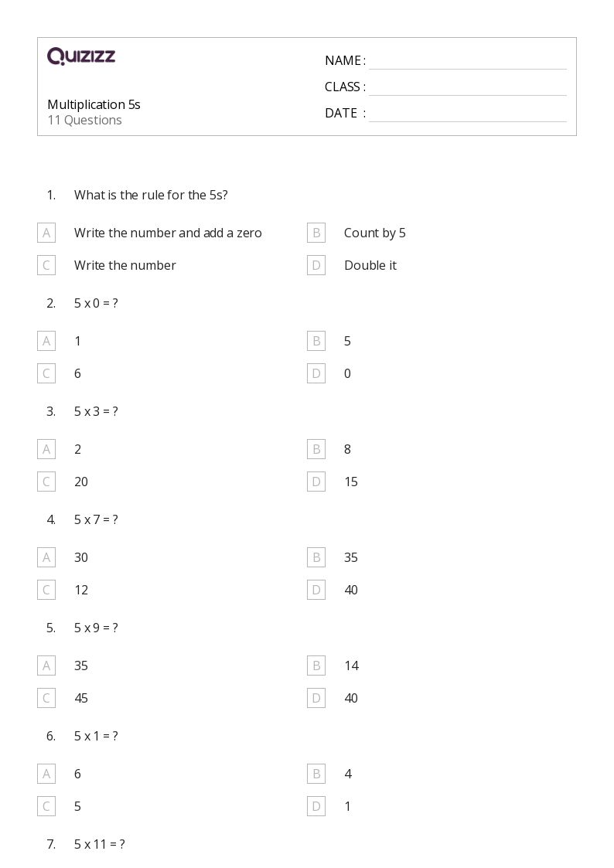Select the NAME input line
Viewport: 614px width, 868px height.
click(x=468, y=62)
